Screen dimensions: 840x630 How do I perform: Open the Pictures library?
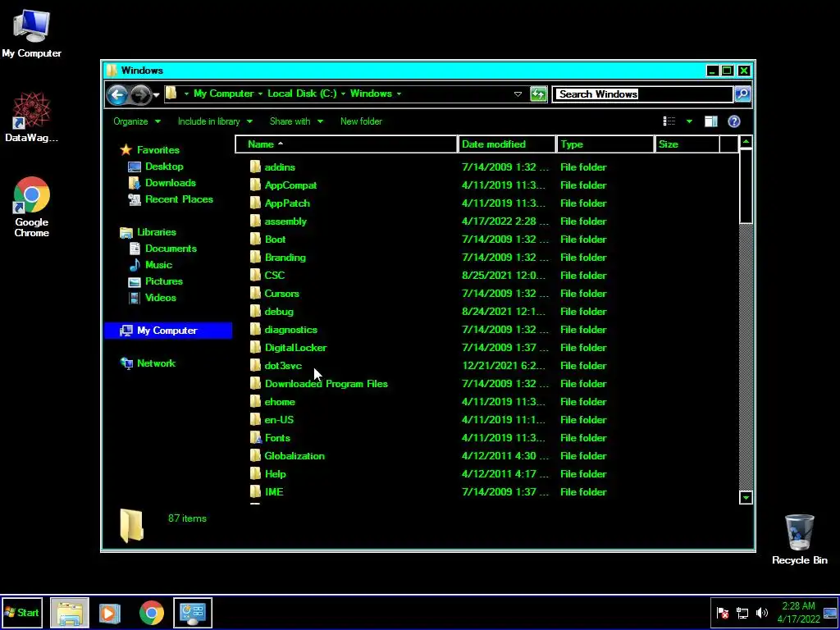point(156,281)
